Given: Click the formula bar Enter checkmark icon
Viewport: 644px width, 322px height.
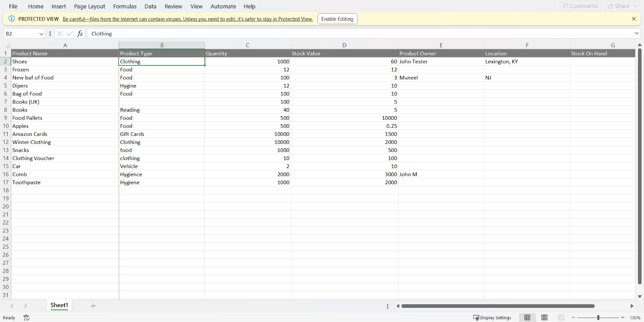Looking at the screenshot, I should coord(70,34).
